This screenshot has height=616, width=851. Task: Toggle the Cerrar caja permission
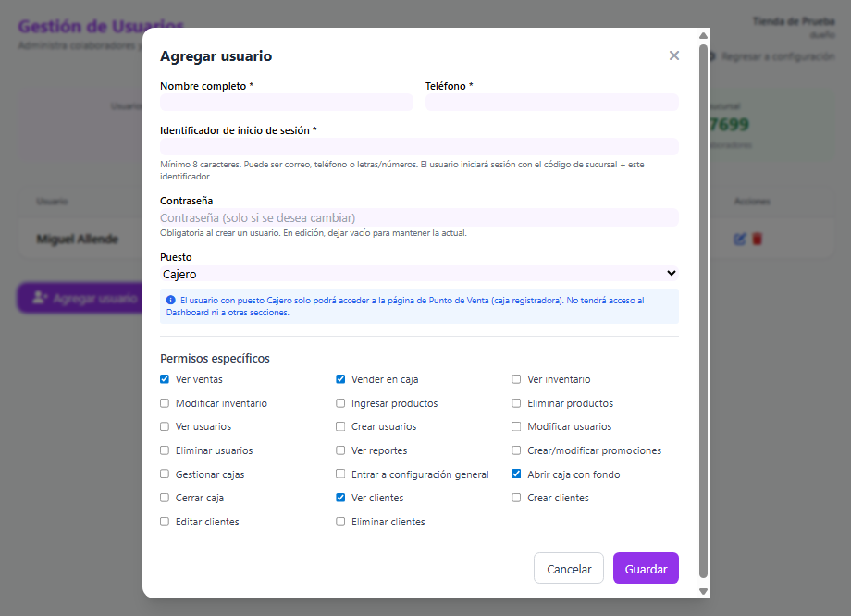165,498
